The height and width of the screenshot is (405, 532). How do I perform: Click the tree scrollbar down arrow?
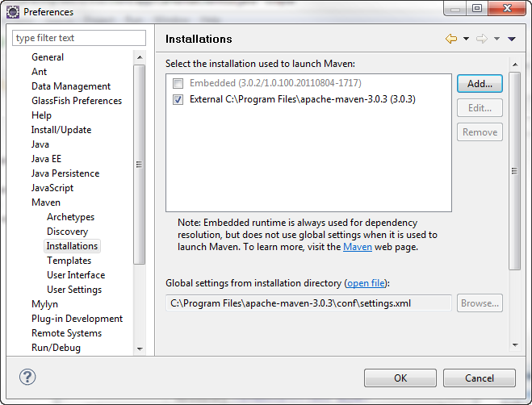click(140, 349)
